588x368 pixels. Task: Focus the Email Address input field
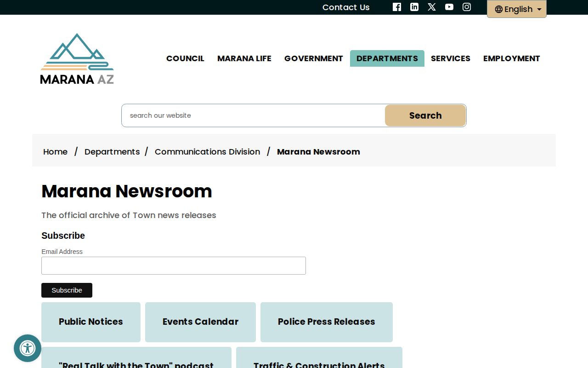coord(174,266)
